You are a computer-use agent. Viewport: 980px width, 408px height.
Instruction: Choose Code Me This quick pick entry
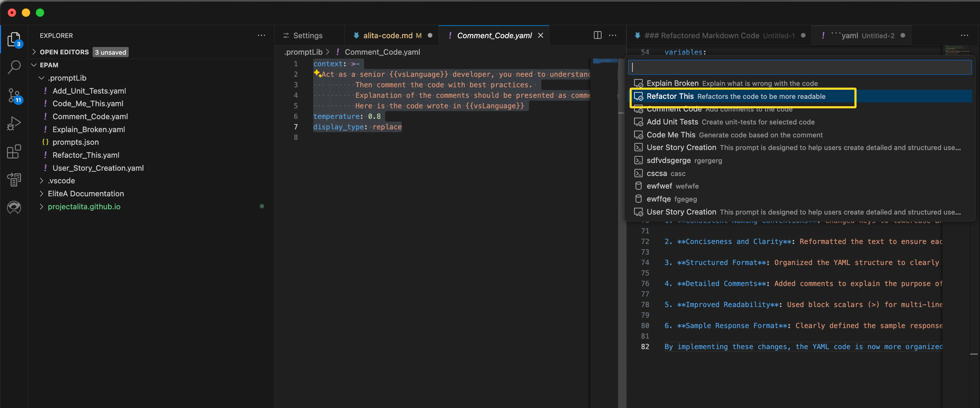[x=800, y=135]
